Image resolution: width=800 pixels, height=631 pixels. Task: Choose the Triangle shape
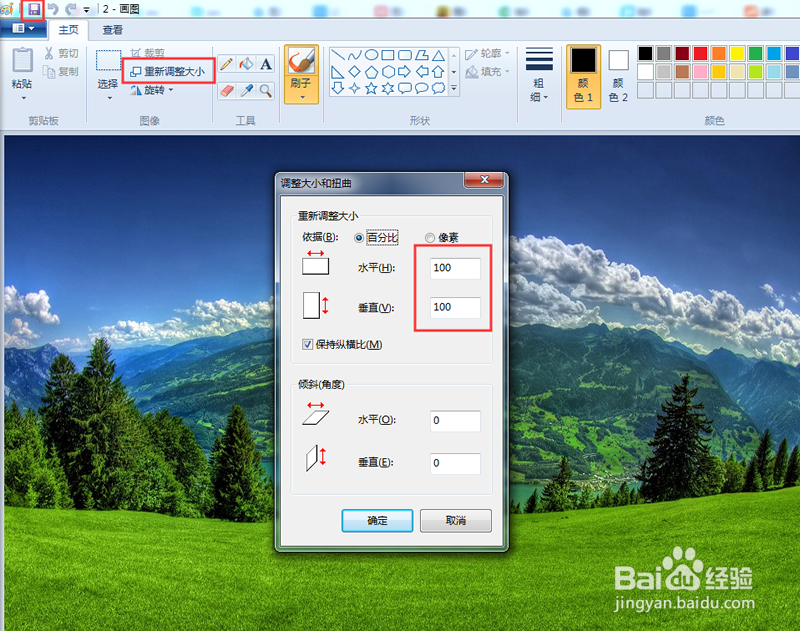pos(438,55)
